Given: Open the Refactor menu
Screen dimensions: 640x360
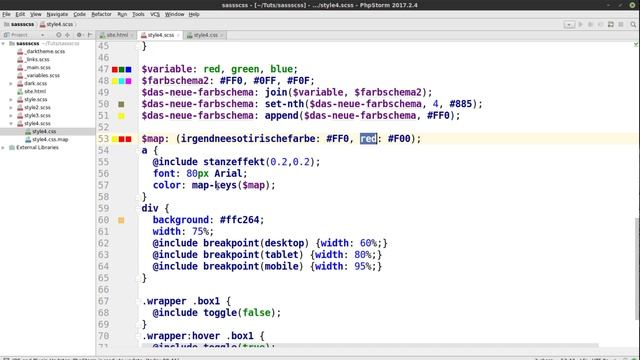Looking at the screenshot, I should pos(102,14).
